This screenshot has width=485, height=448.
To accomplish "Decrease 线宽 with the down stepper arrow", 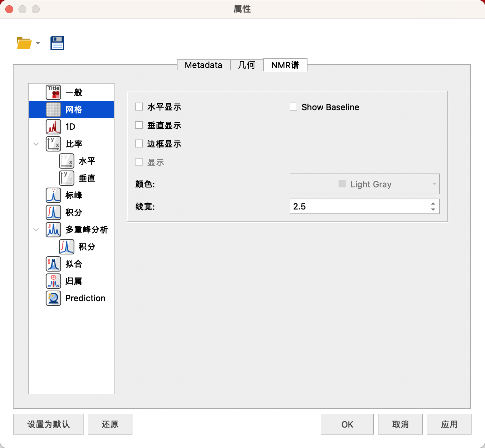I will pyautogui.click(x=433, y=209).
